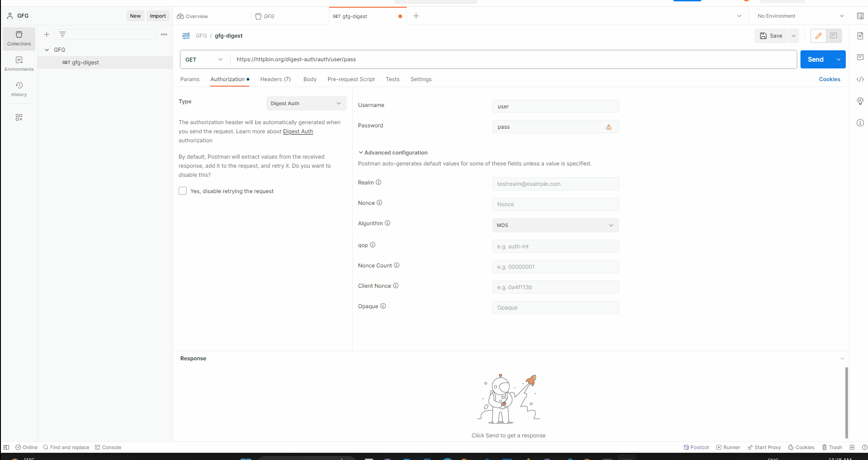Click the Save button
This screenshot has width=868, height=460.
pos(771,36)
